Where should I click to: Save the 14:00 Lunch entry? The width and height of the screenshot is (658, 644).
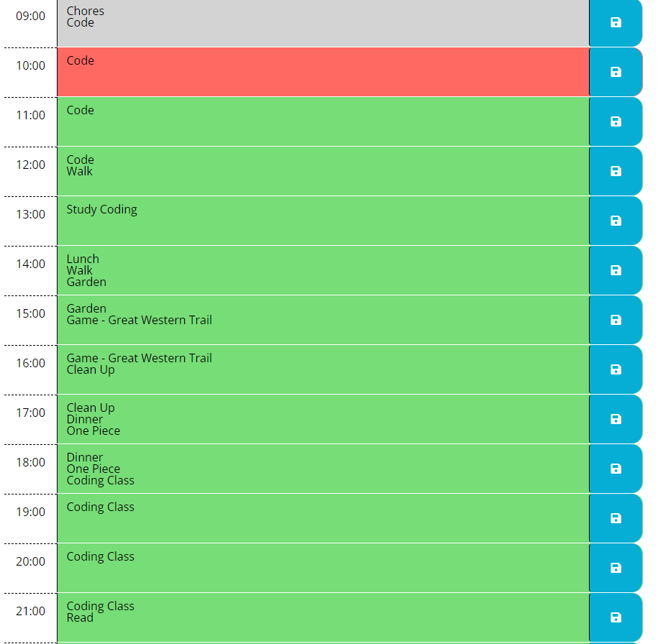[616, 270]
